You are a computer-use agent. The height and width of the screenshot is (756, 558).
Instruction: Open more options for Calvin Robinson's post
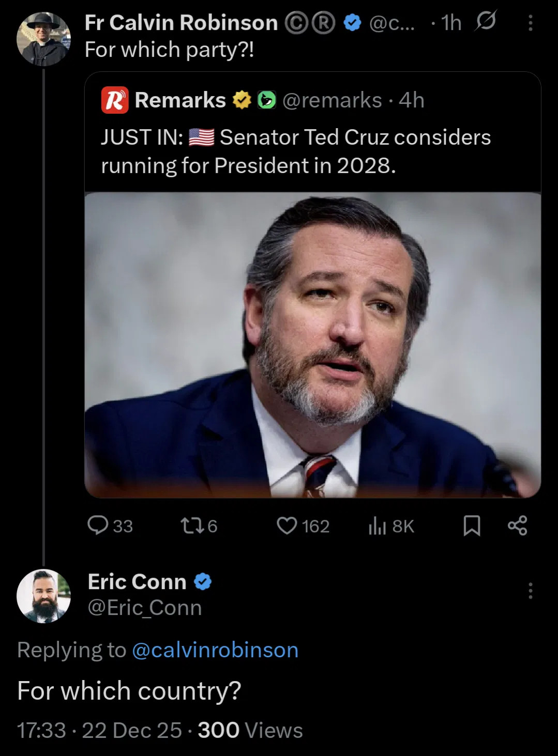[x=530, y=23]
